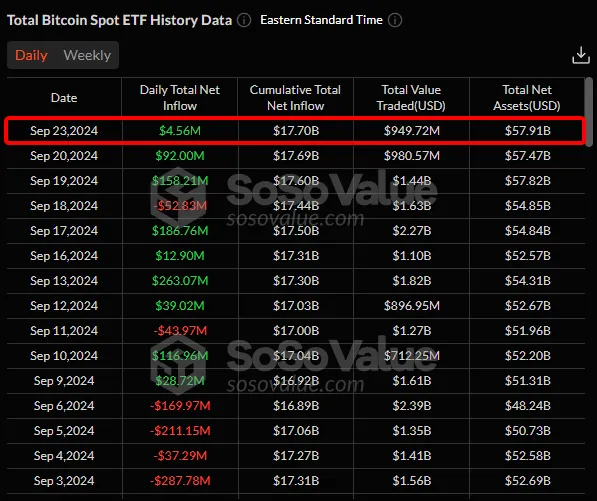Click the $16.92B cumulative inflow value
Viewport: 597px width, 501px height.
point(296,381)
